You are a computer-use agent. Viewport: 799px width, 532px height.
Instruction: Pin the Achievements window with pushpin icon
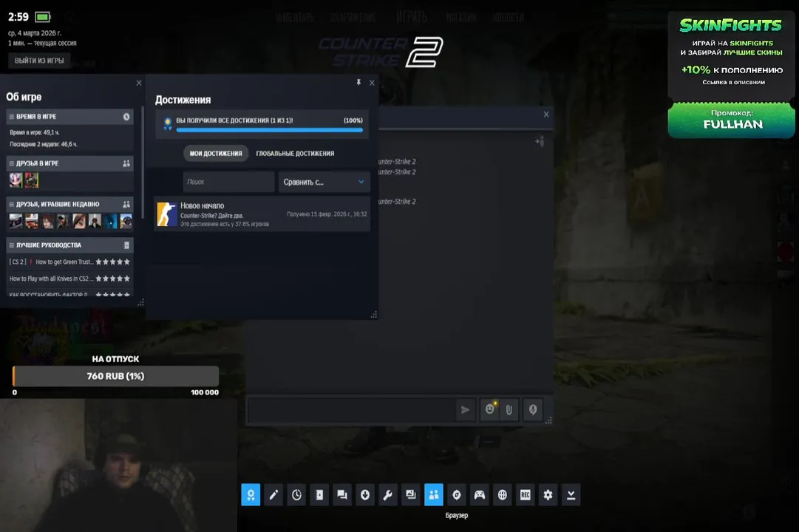tap(358, 83)
